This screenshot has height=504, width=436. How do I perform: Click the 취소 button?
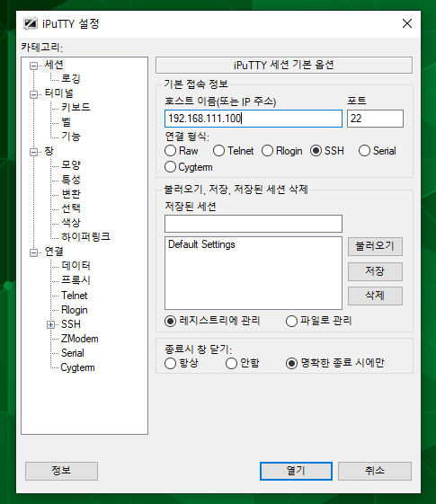click(x=375, y=472)
